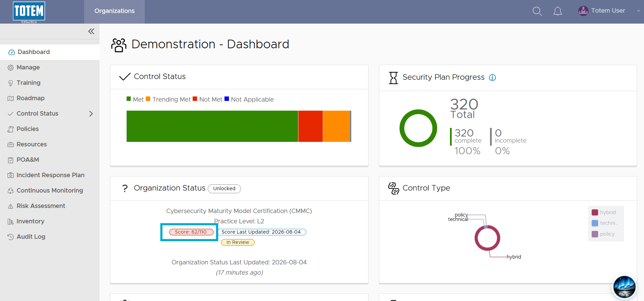Click the Roadmap map icon
Viewport: 644px width, 301px height.
pos(11,99)
